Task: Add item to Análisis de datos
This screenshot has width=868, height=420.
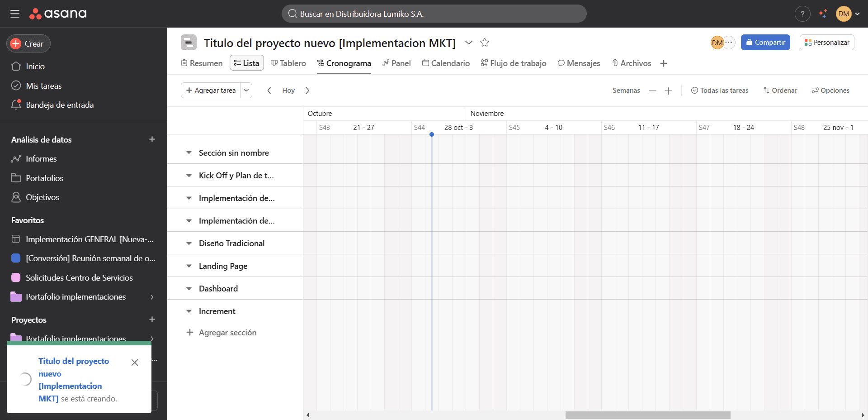Action: (152, 139)
